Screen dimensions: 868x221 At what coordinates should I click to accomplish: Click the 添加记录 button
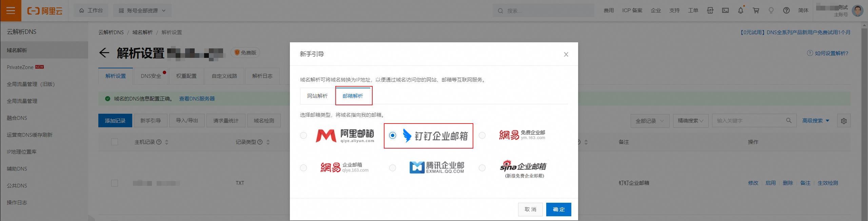click(115, 120)
